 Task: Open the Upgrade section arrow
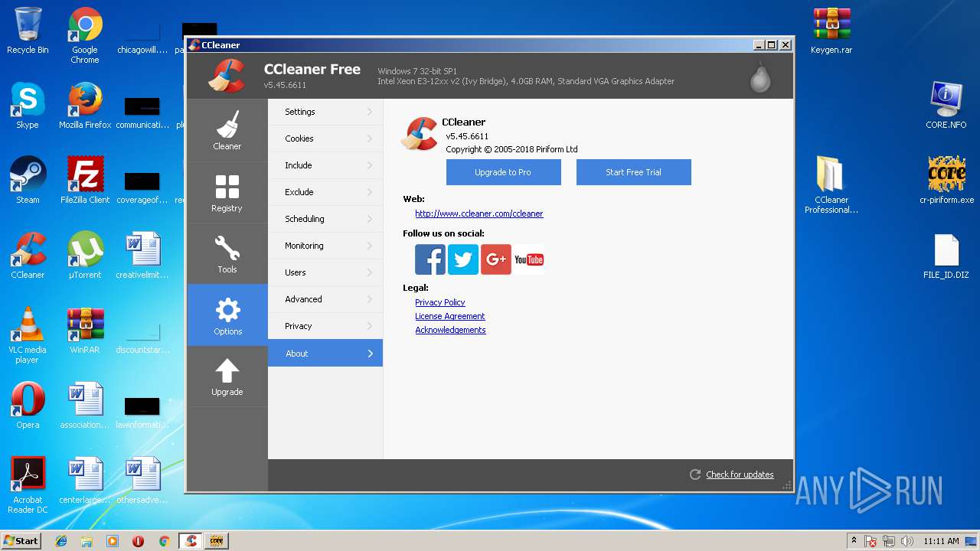tap(227, 377)
